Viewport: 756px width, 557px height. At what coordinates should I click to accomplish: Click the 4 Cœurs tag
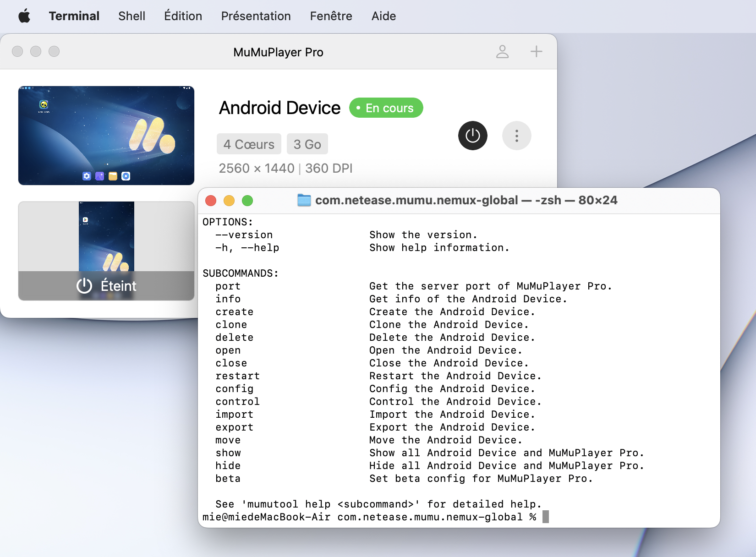249,144
